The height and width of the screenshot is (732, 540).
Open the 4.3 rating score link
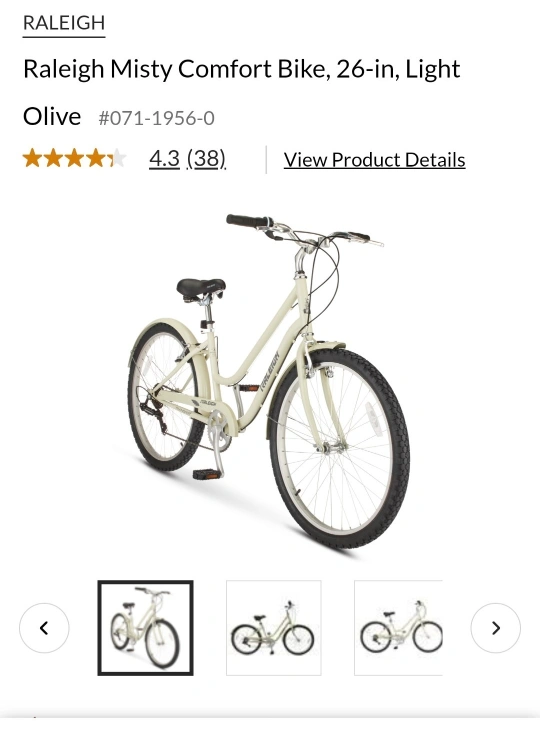pyautogui.click(x=164, y=159)
